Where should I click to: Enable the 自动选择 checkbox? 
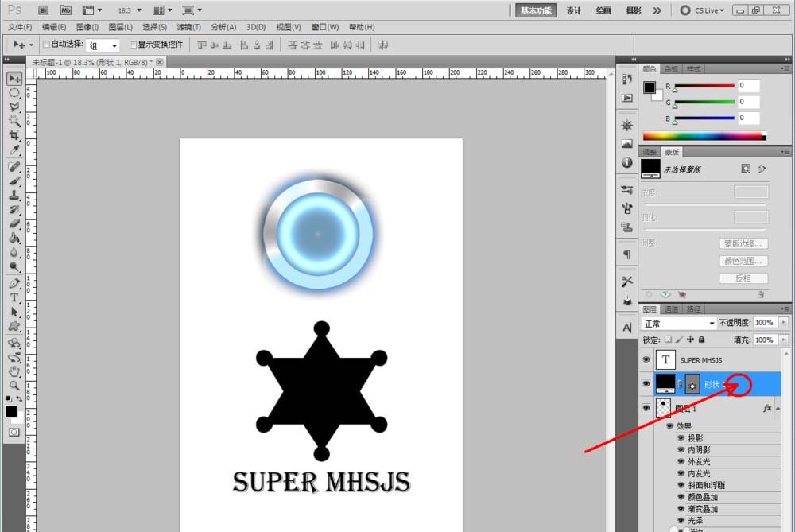tap(46, 45)
